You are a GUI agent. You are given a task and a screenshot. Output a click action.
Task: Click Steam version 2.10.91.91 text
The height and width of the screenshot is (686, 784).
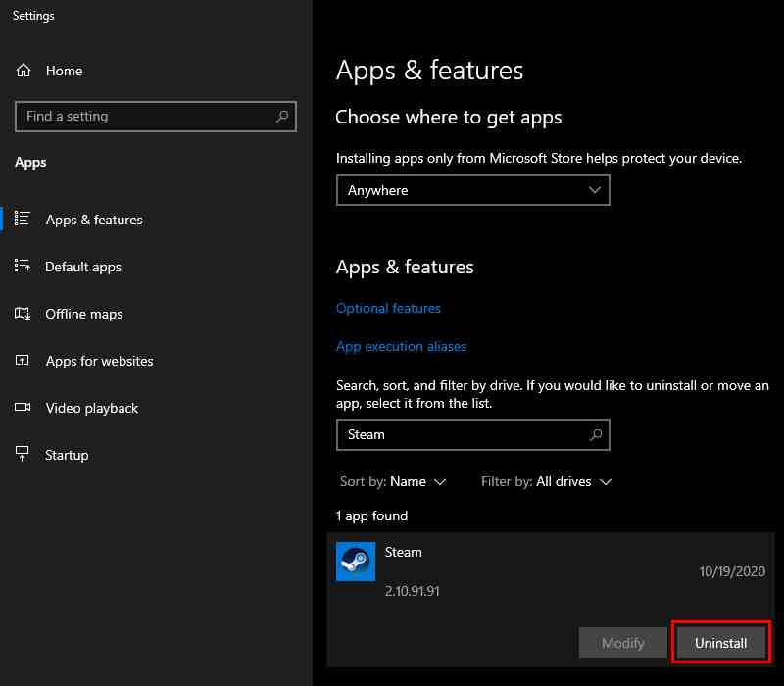[x=412, y=591]
